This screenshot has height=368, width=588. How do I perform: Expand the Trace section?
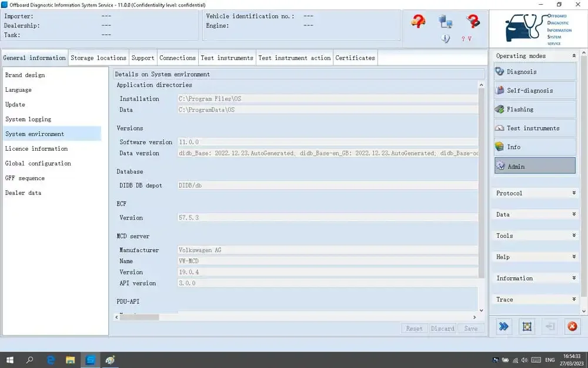[535, 299]
